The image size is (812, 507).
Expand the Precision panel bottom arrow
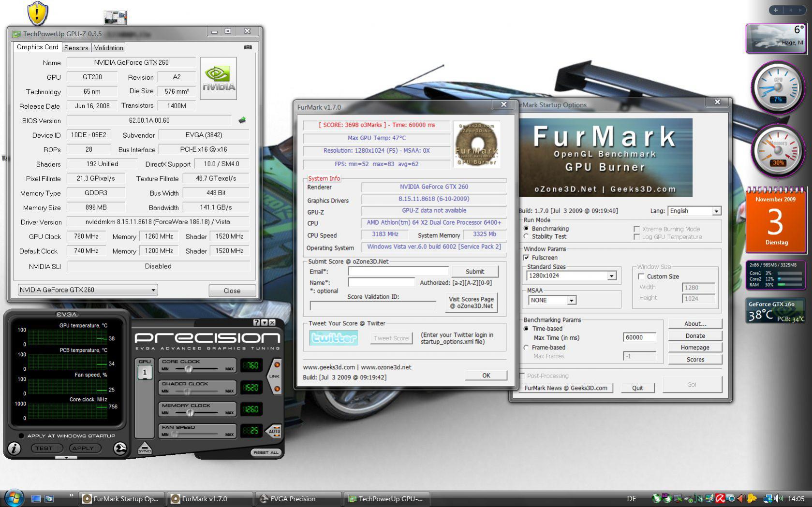click(66, 457)
